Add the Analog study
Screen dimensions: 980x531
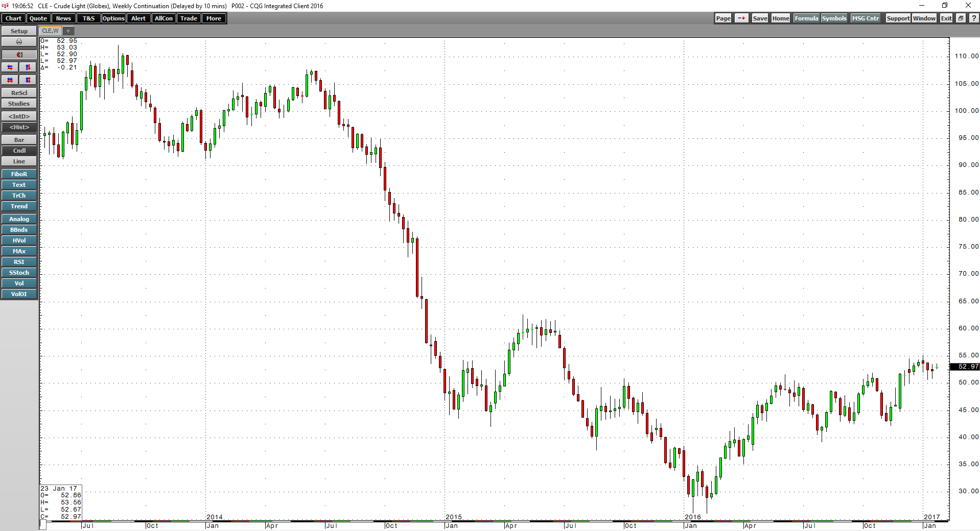click(19, 219)
